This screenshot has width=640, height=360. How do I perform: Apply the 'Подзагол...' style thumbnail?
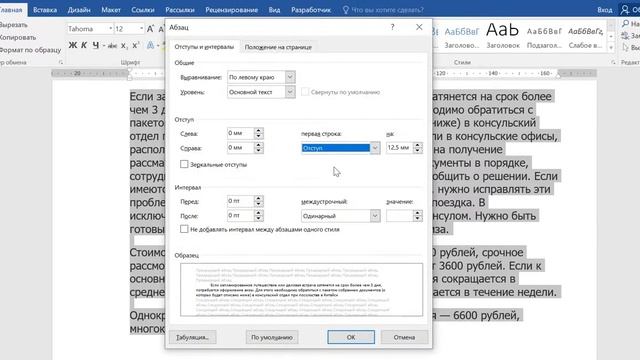pyautogui.click(x=544, y=36)
